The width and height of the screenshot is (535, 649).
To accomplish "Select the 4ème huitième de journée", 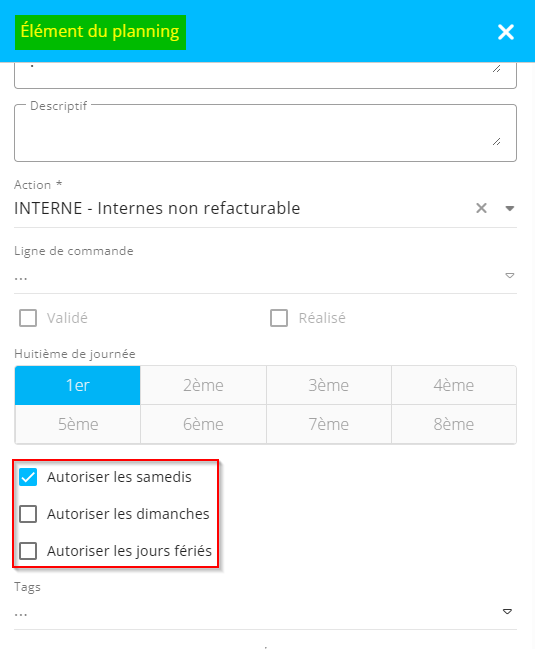I will point(454,385).
